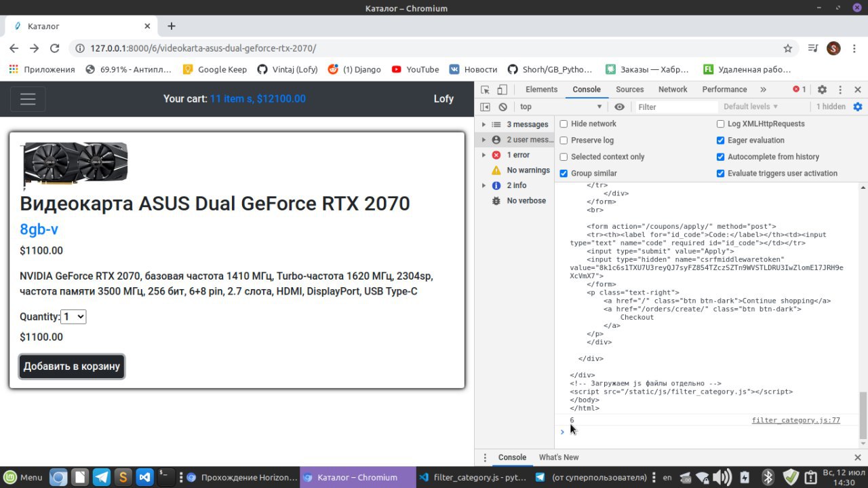The width and height of the screenshot is (868, 488).
Task: Open the Bluetooth tray icon
Action: click(x=768, y=477)
